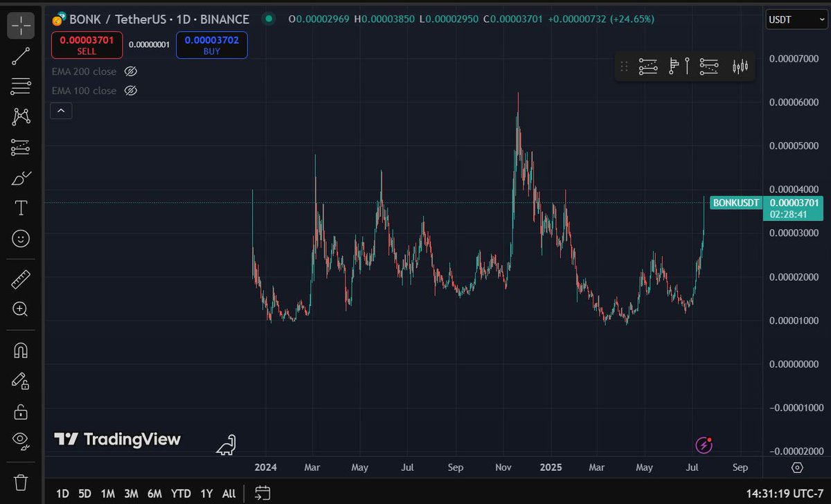Collapse the indicator legend chevron

pos(61,110)
